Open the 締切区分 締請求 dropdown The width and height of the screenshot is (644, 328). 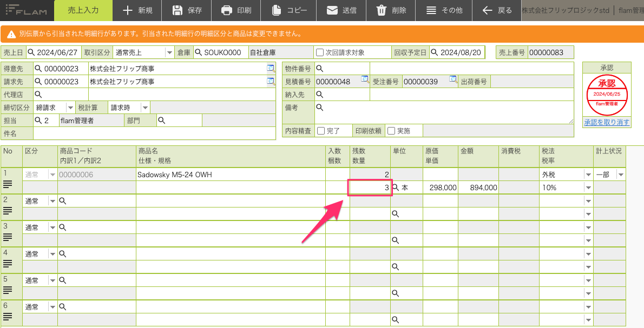[x=70, y=108]
